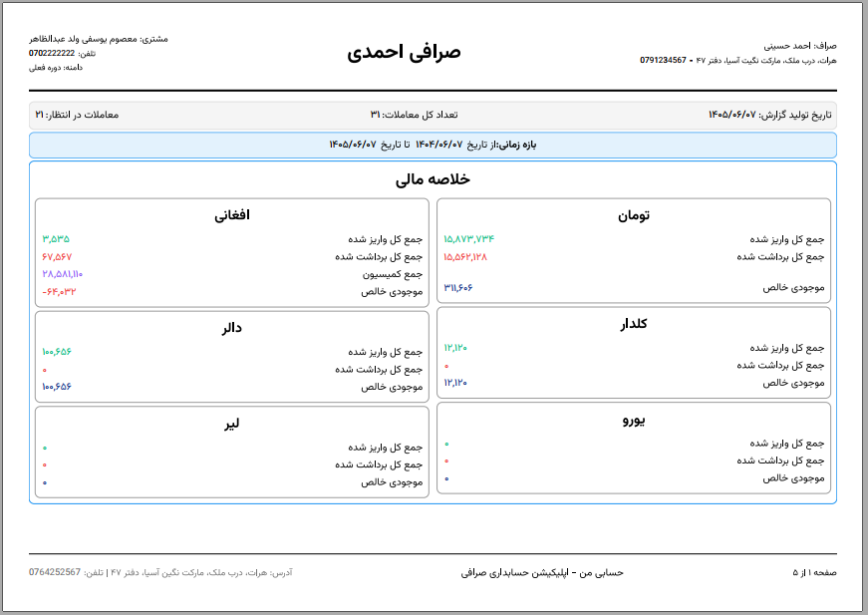The image size is (868, 615).
Task: Click the Afghani deposit total ۳,۵۳۵
Action: click(56, 239)
